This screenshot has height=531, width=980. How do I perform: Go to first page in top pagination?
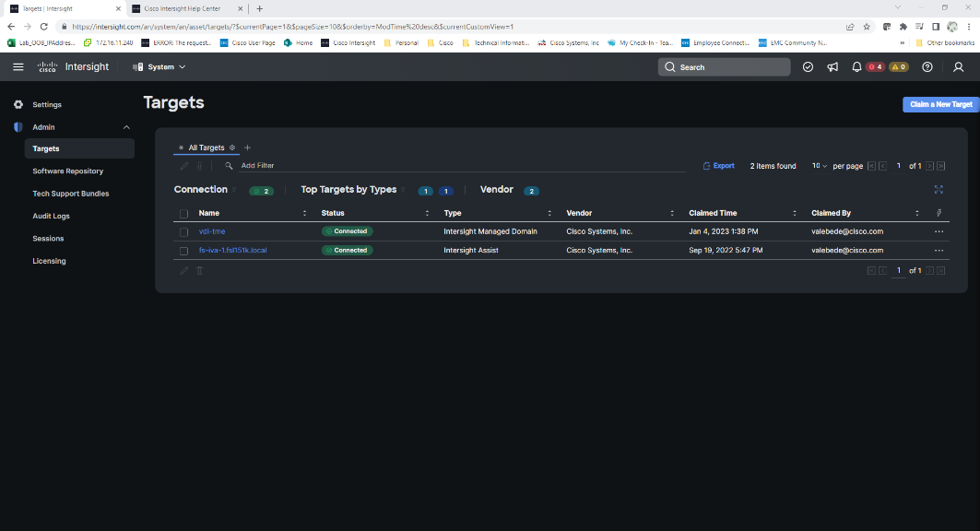[x=871, y=166]
